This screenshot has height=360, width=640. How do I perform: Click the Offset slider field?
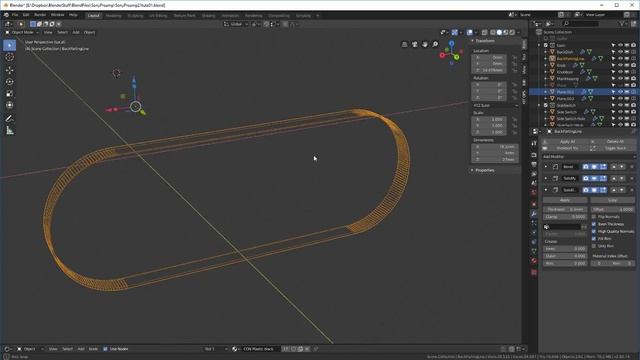pos(613,209)
